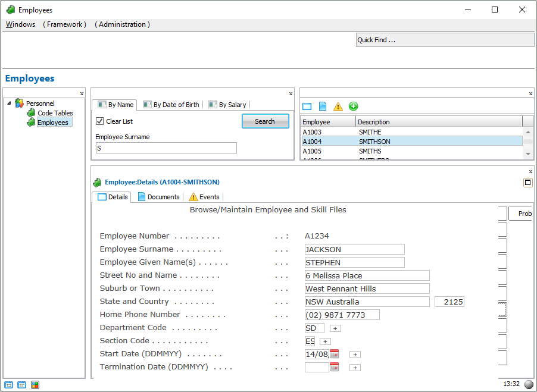Screen dimensions: 537x392
Task: Uncheck the Clear List checkbox
Action: coord(100,121)
